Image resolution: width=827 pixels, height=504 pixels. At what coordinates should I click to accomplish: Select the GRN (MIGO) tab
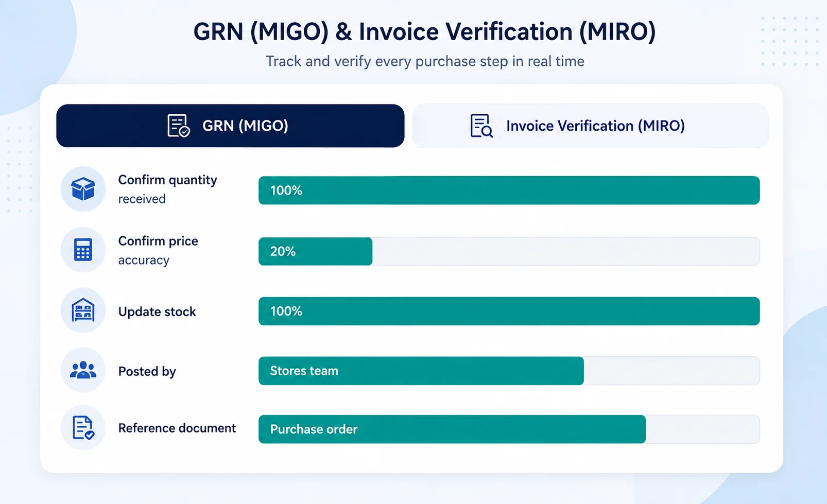tap(230, 126)
